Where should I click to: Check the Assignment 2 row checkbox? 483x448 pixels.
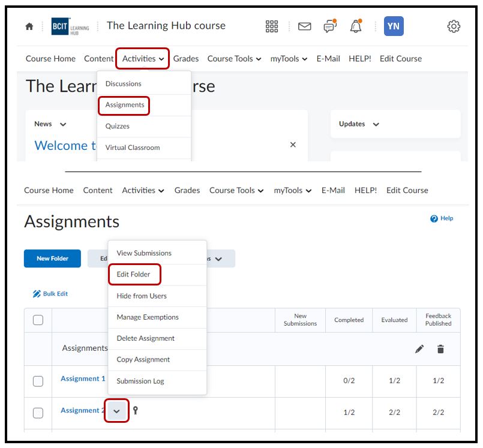click(38, 413)
